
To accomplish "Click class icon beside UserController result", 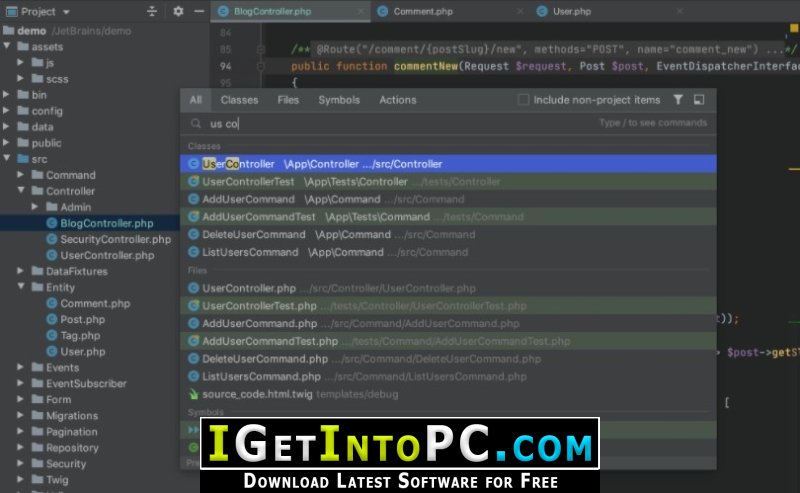I will [193, 164].
